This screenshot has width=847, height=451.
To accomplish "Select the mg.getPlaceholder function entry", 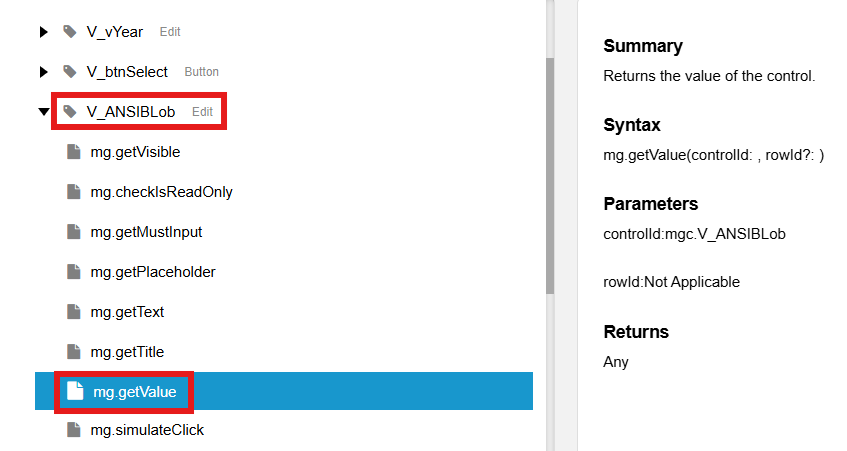I will pyautogui.click(x=153, y=272).
